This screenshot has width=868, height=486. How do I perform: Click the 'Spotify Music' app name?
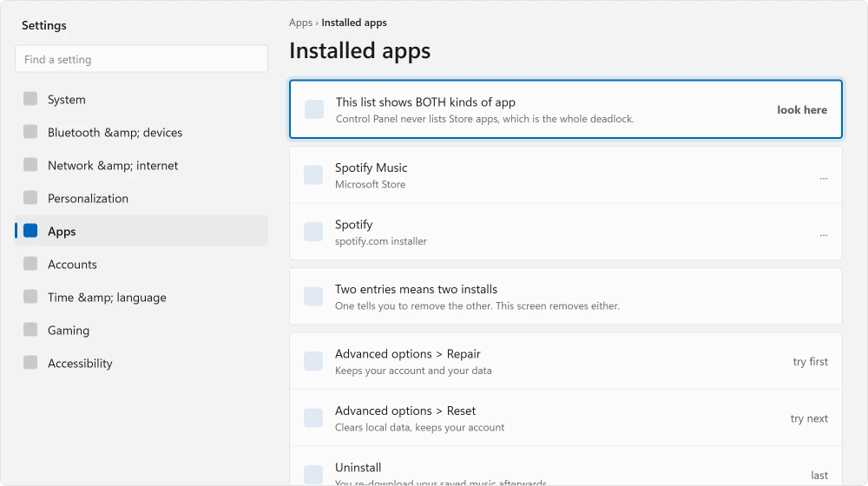[371, 167]
